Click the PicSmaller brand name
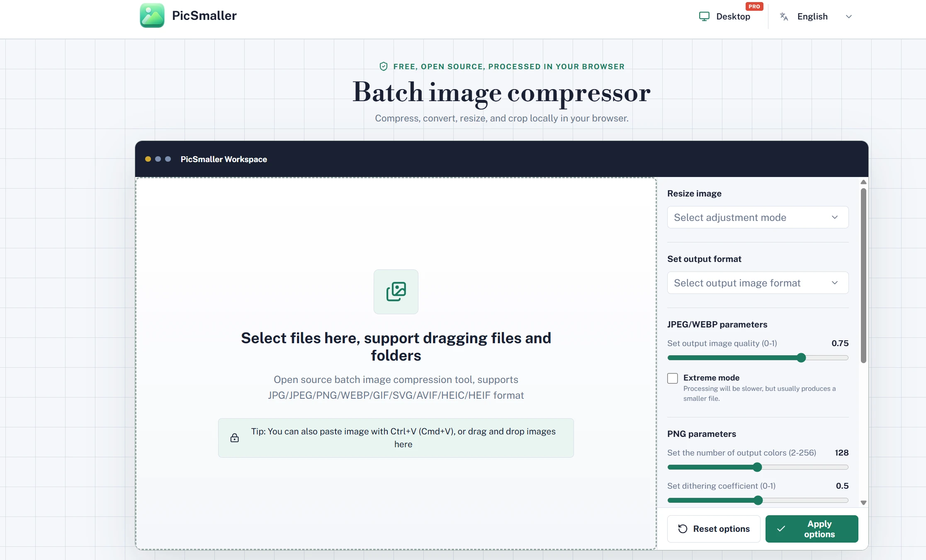 204,15
